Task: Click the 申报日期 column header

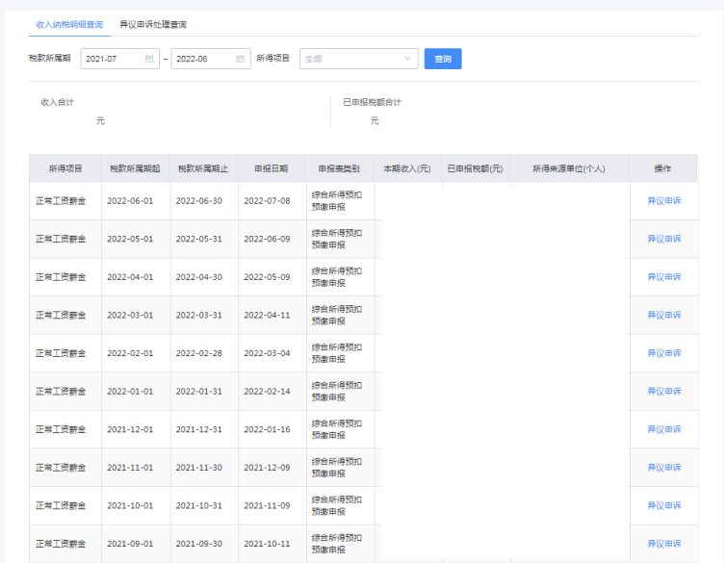Action: coord(272,168)
